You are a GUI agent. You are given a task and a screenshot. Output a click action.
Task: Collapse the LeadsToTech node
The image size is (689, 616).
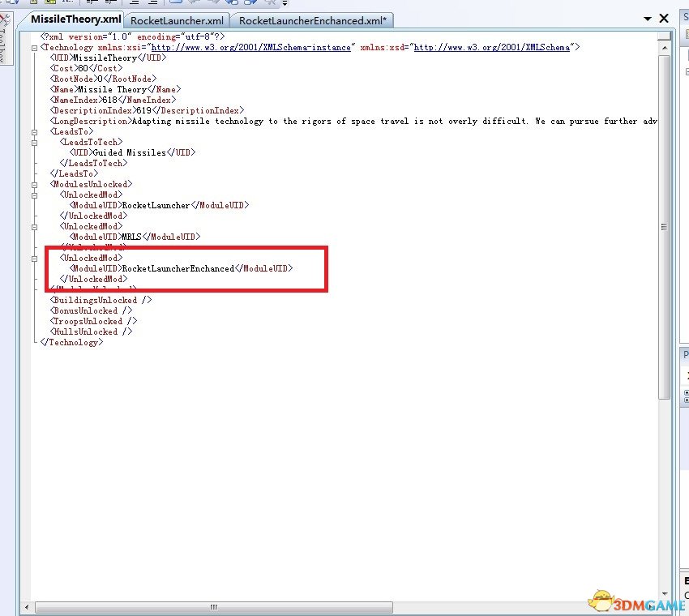[x=34, y=143]
